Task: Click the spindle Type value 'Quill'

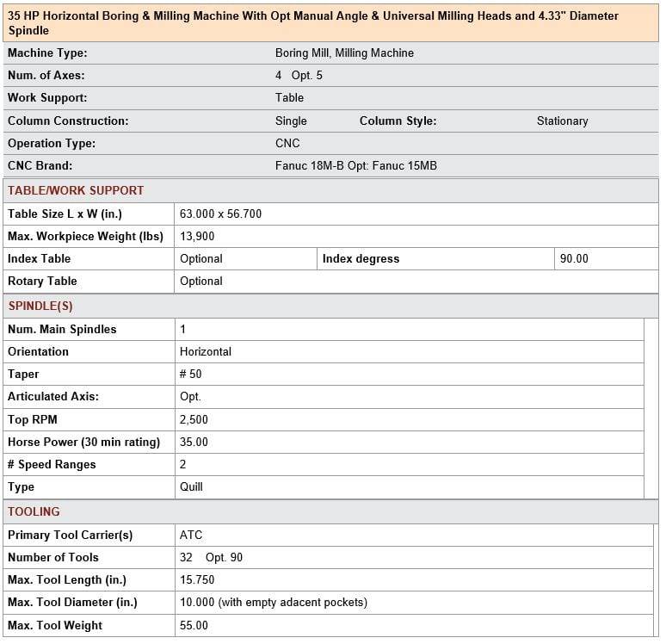Action: (191, 487)
